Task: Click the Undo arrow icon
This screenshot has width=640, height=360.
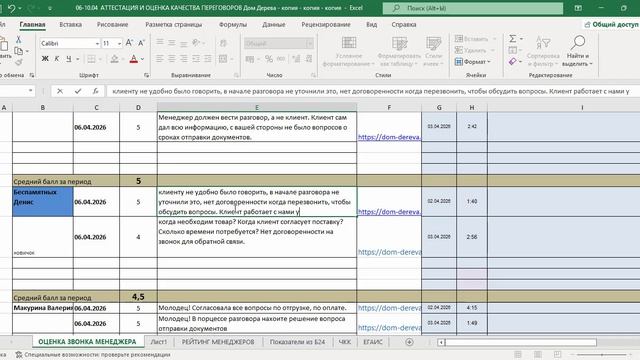Action: [12, 8]
